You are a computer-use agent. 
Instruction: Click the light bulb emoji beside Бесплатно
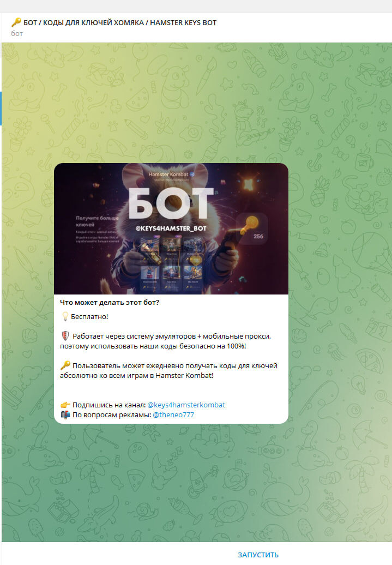[x=65, y=316]
